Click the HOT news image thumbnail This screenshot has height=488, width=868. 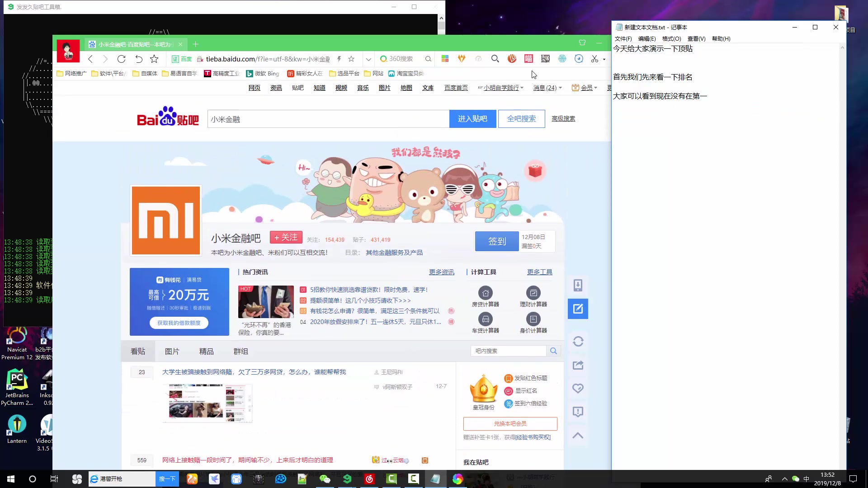click(266, 302)
